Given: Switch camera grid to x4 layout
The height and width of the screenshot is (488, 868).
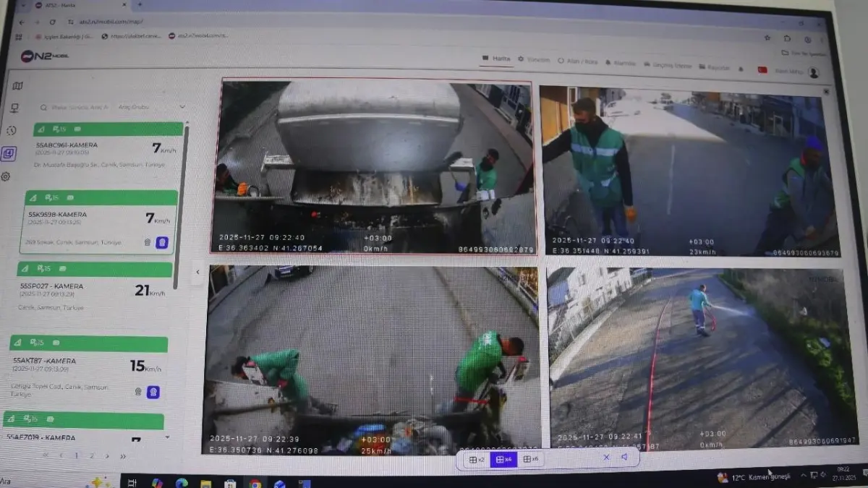Looking at the screenshot, I should (x=503, y=459).
